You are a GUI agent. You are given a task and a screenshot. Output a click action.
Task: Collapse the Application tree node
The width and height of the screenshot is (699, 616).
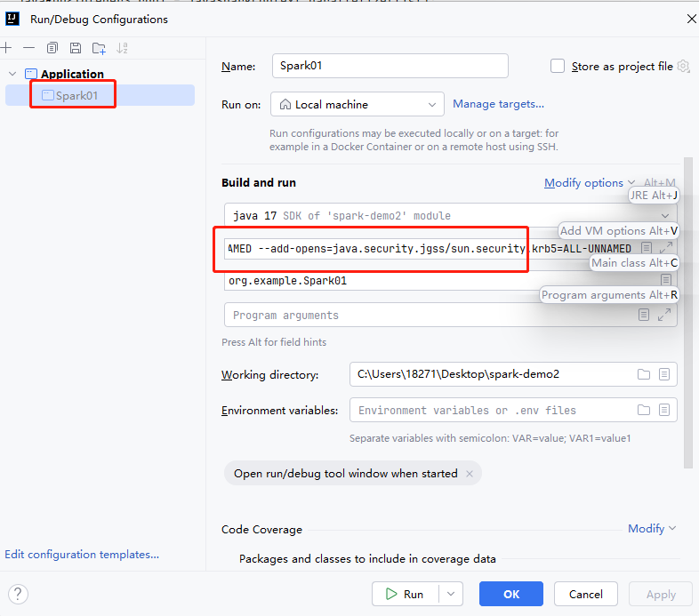point(12,74)
